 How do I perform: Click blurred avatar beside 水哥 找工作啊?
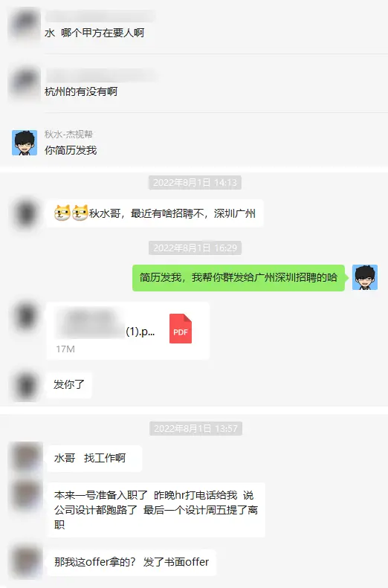click(25, 457)
